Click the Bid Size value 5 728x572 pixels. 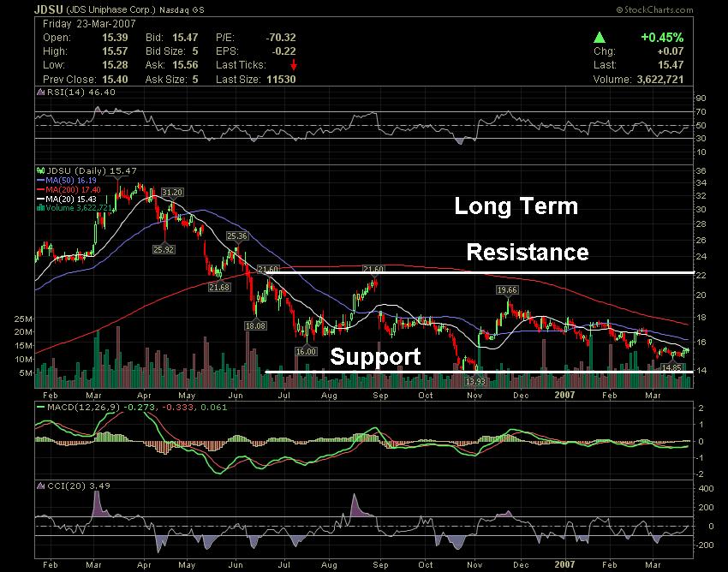pyautogui.click(x=195, y=51)
